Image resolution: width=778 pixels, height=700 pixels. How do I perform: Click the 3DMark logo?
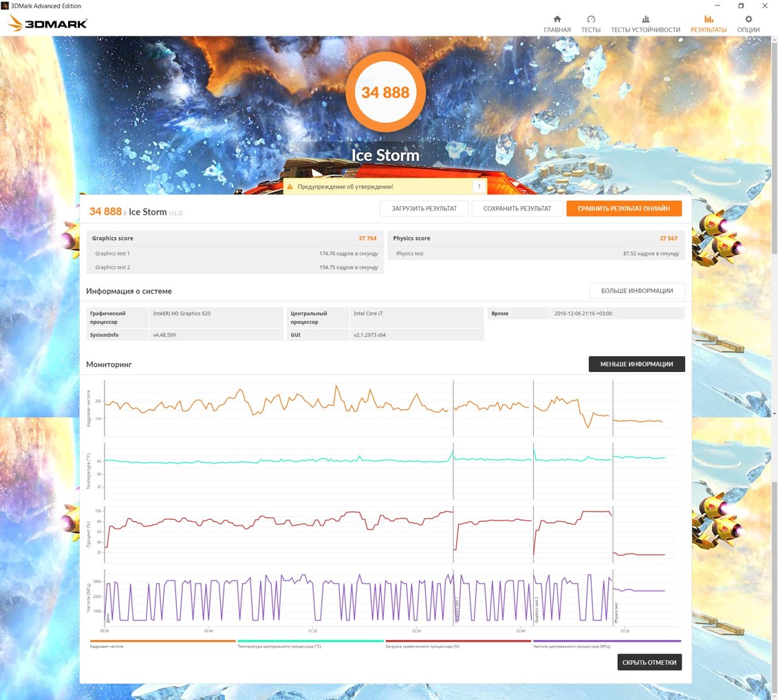click(47, 23)
